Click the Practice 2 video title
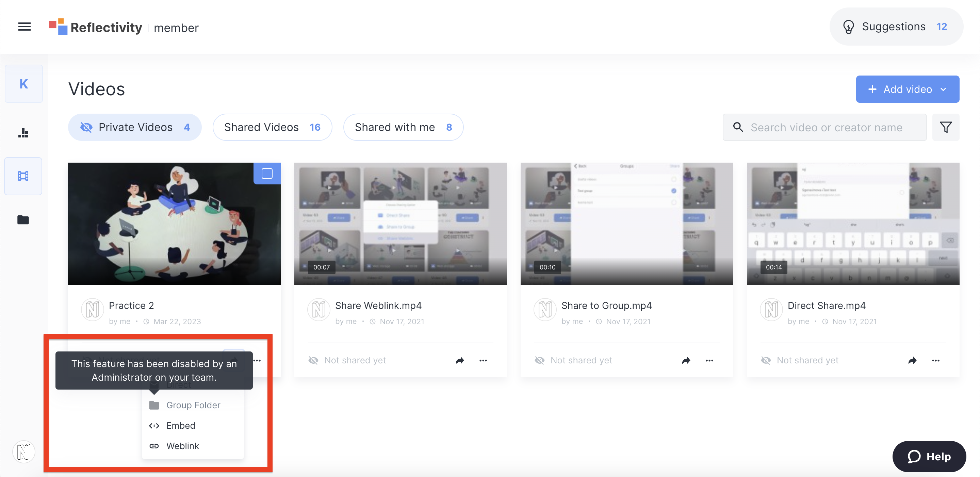980x477 pixels. coord(131,306)
